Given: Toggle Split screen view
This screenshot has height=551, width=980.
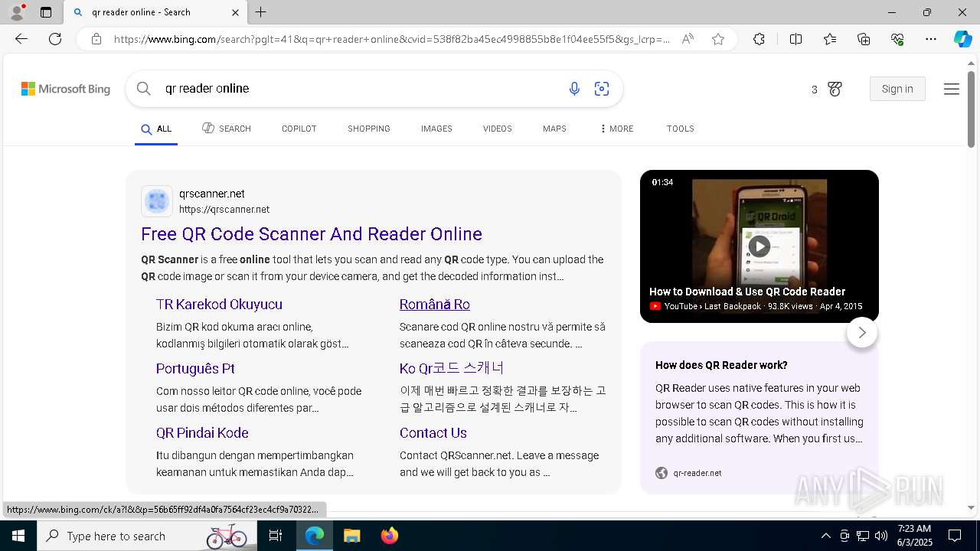Looking at the screenshot, I should pos(795,39).
